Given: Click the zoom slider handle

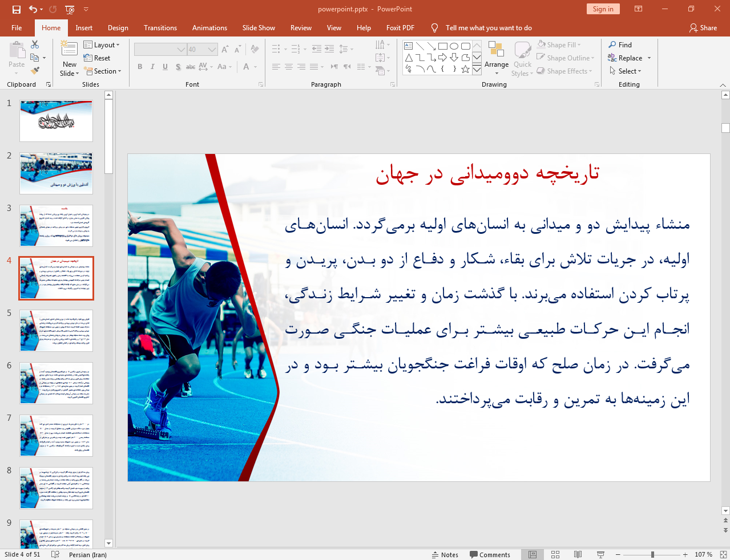Looking at the screenshot, I should [652, 554].
